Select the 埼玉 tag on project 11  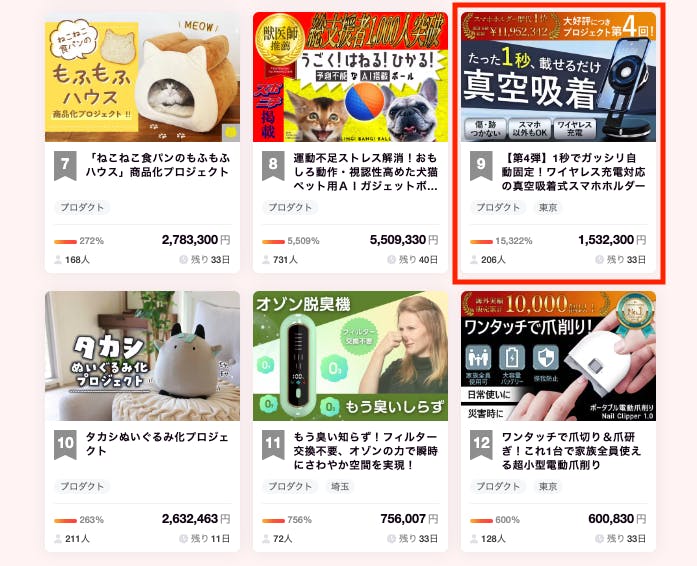(x=340, y=486)
